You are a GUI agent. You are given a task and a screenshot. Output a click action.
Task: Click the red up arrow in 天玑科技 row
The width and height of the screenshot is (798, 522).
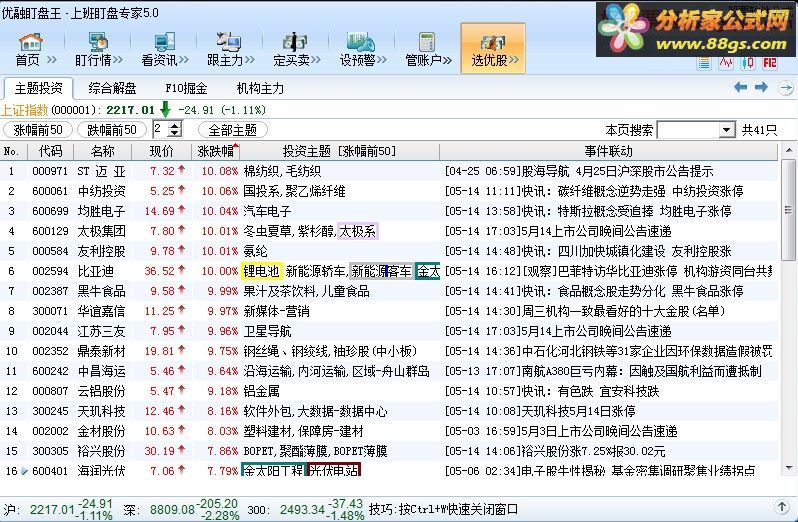(182, 410)
